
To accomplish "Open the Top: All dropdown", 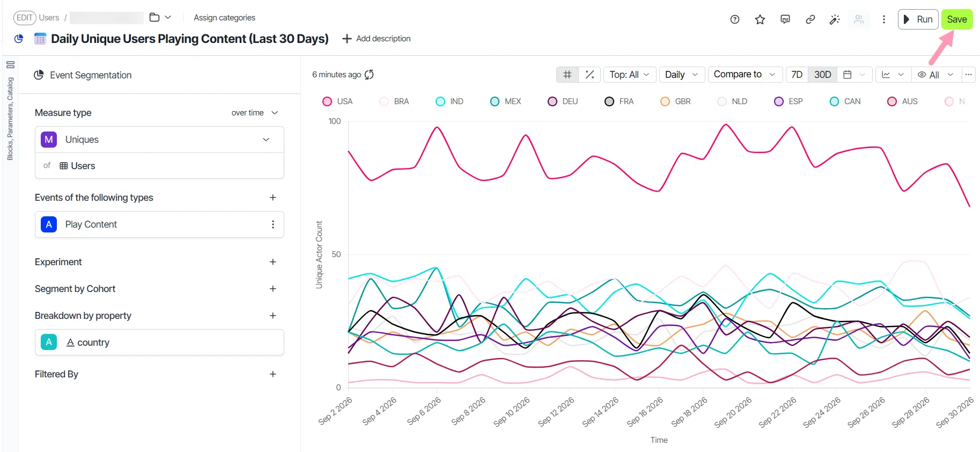I will coord(630,75).
